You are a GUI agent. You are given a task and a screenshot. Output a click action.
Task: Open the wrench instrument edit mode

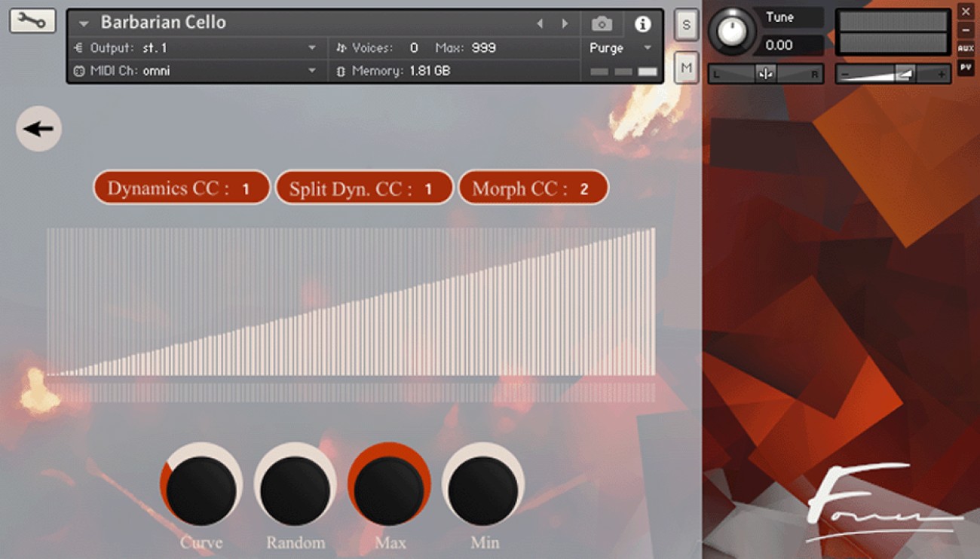(x=32, y=21)
